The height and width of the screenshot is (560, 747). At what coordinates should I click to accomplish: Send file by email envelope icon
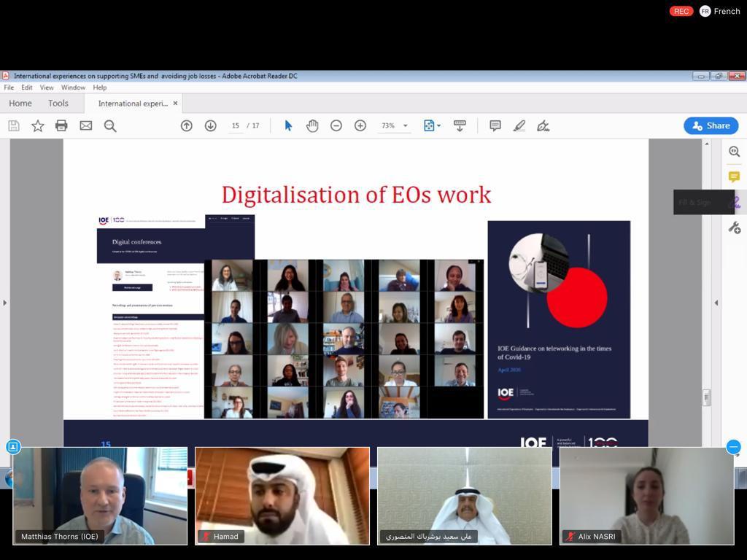(x=86, y=125)
